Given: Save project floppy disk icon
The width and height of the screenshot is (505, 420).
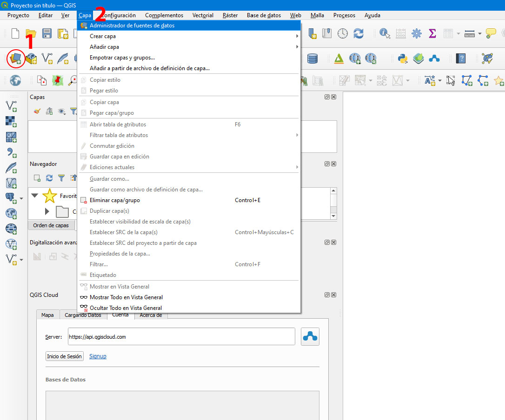Looking at the screenshot, I should point(47,33).
